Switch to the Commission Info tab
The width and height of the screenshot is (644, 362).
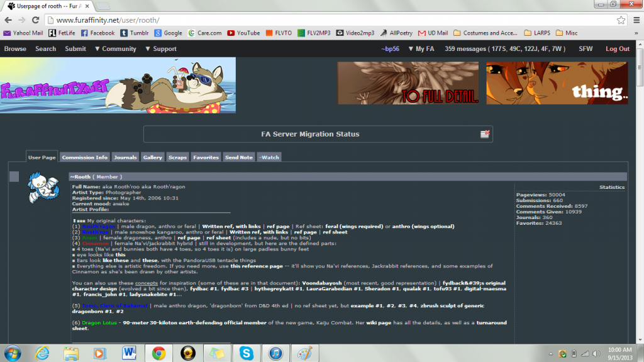point(85,157)
